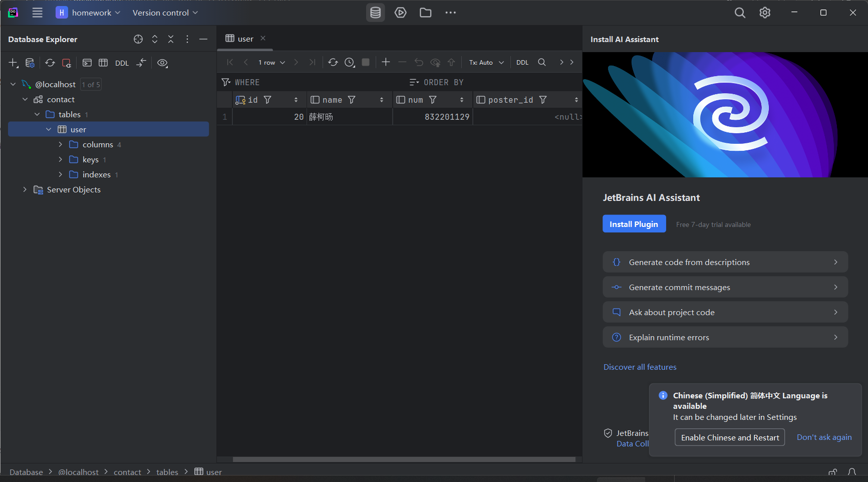
Task: Add a new row to the grid
Action: coord(386,62)
